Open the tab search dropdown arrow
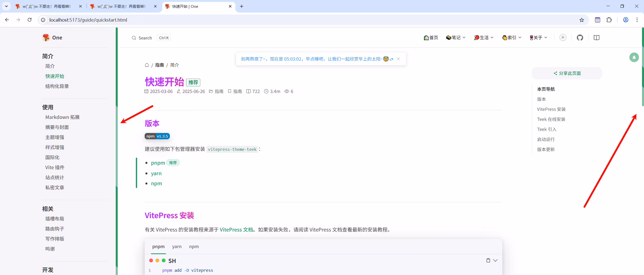 pos(6,6)
